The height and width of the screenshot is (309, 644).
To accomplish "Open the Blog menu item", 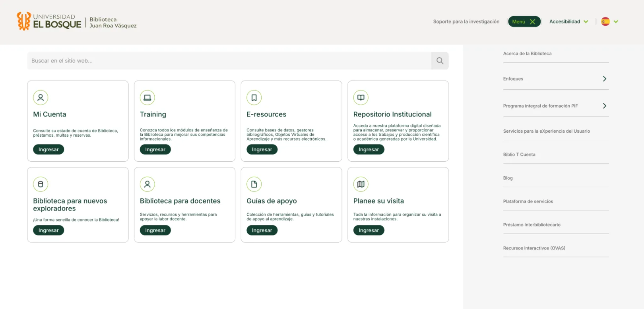I will (508, 178).
